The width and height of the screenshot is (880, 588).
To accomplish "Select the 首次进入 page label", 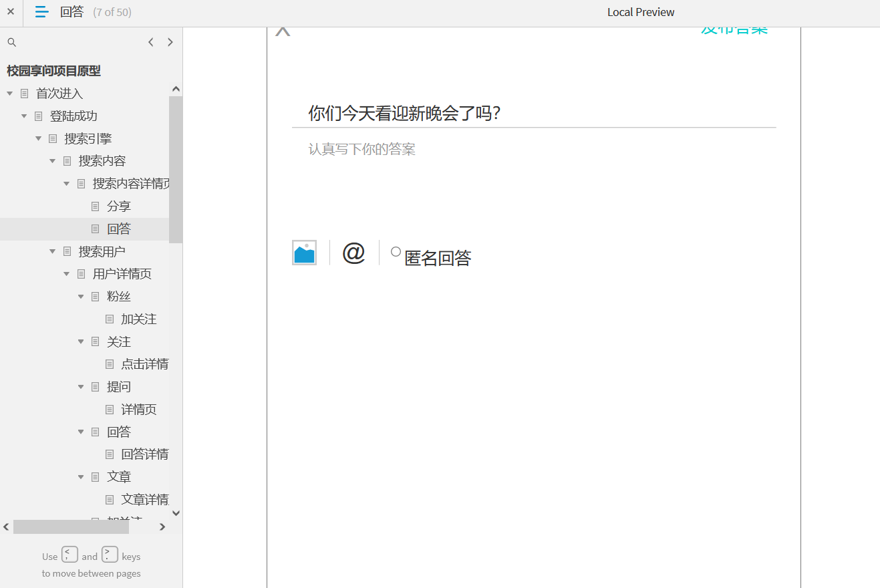I will point(59,94).
